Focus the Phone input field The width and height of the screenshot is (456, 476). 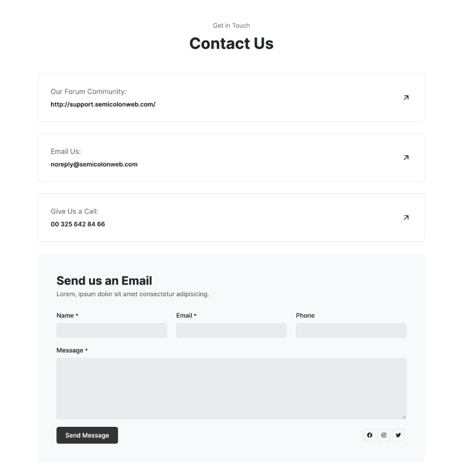pyautogui.click(x=350, y=331)
